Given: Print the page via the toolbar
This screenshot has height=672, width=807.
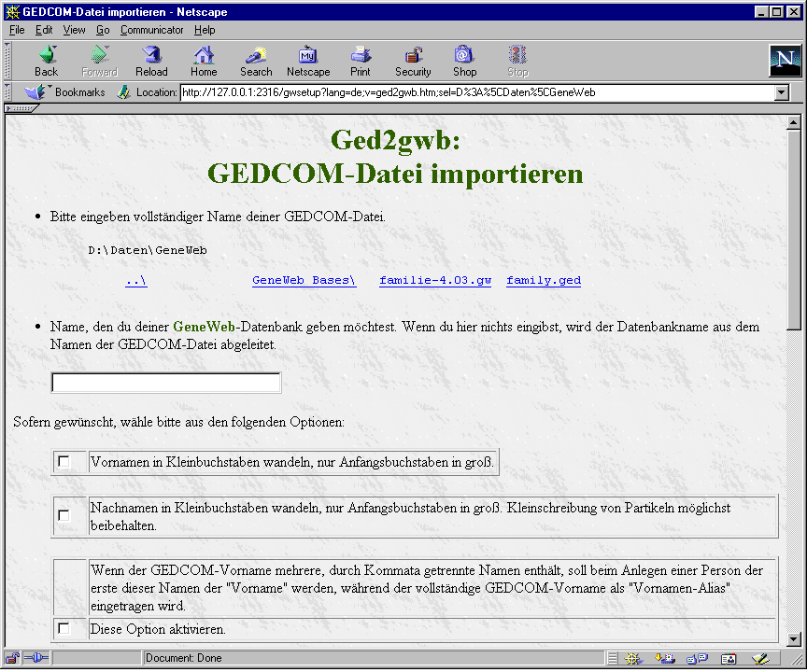Looking at the screenshot, I should (x=361, y=62).
